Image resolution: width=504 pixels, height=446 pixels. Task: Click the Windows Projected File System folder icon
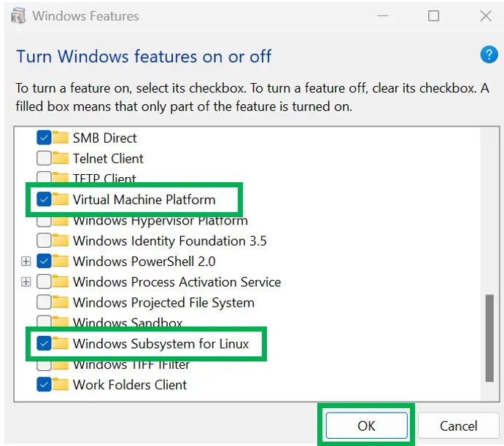coord(60,302)
